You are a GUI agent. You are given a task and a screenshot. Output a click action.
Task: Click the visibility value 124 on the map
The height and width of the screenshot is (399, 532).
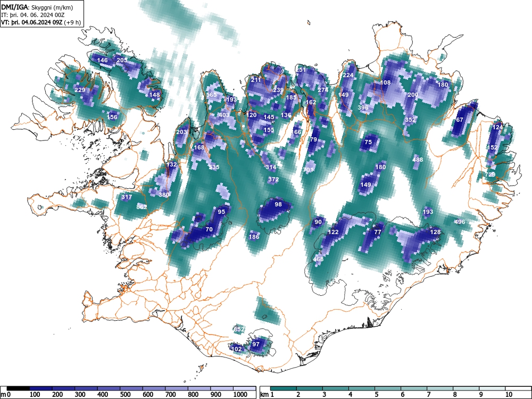(x=497, y=127)
